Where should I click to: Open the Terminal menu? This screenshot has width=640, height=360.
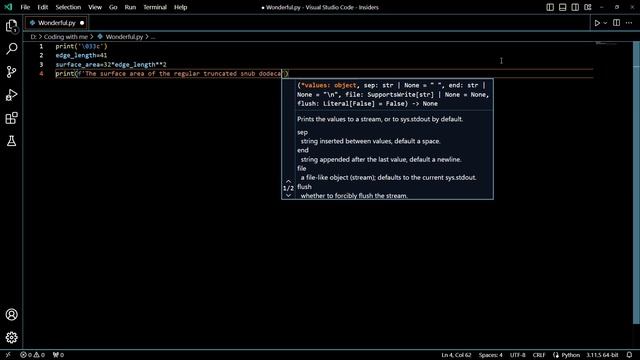coord(155,7)
